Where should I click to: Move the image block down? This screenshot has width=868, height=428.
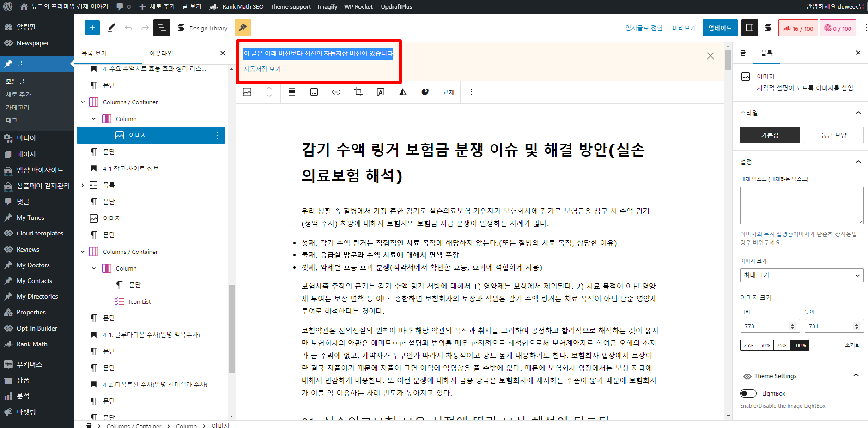269,96
